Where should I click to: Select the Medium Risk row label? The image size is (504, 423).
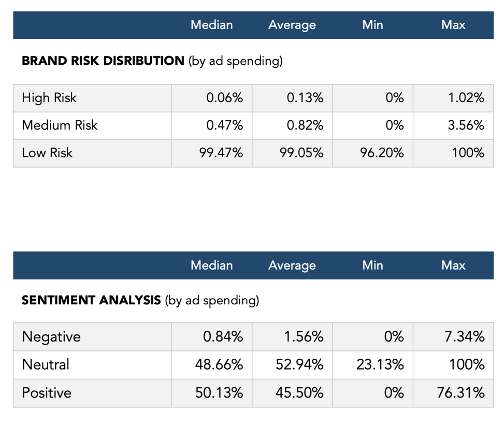60,125
